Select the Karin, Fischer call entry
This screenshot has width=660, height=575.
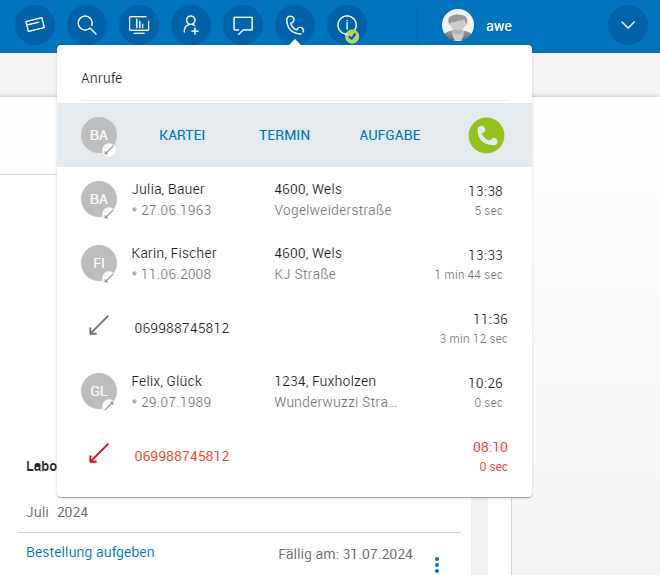pos(295,263)
